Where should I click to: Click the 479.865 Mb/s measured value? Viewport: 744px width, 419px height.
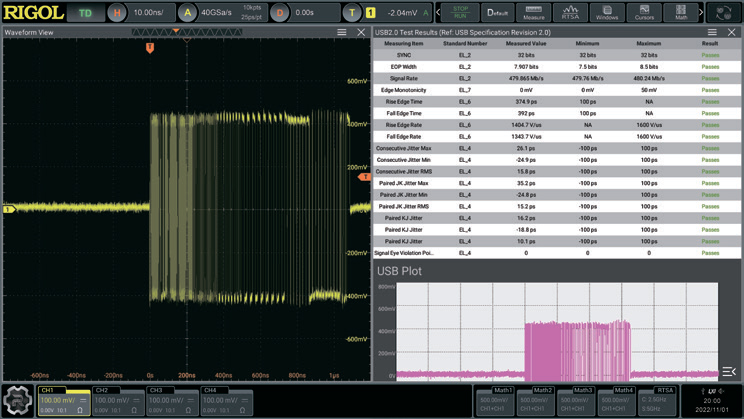click(526, 78)
